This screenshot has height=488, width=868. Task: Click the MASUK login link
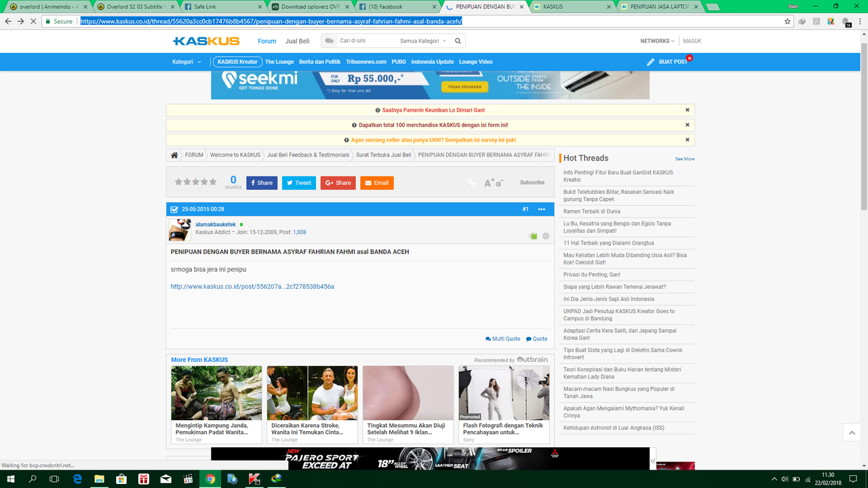[692, 41]
